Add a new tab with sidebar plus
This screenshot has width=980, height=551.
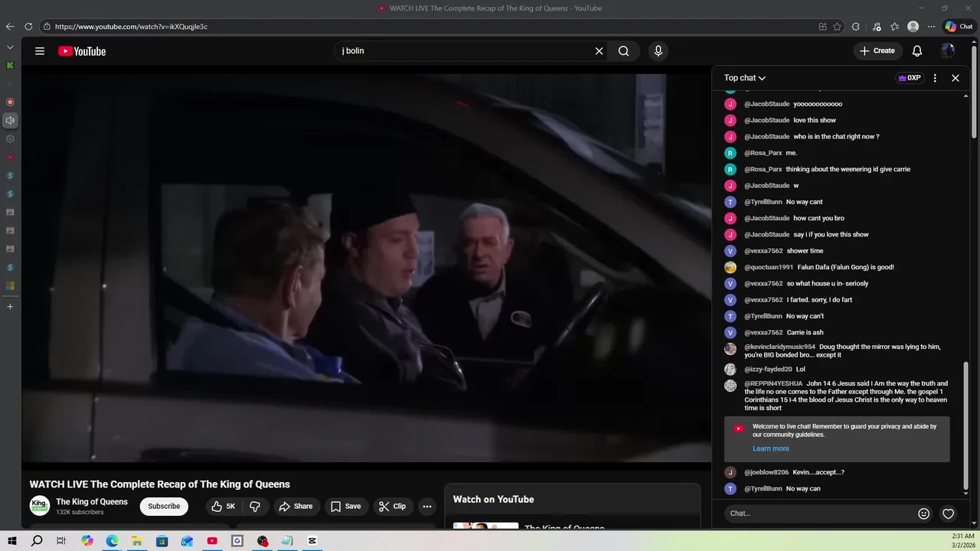10,307
